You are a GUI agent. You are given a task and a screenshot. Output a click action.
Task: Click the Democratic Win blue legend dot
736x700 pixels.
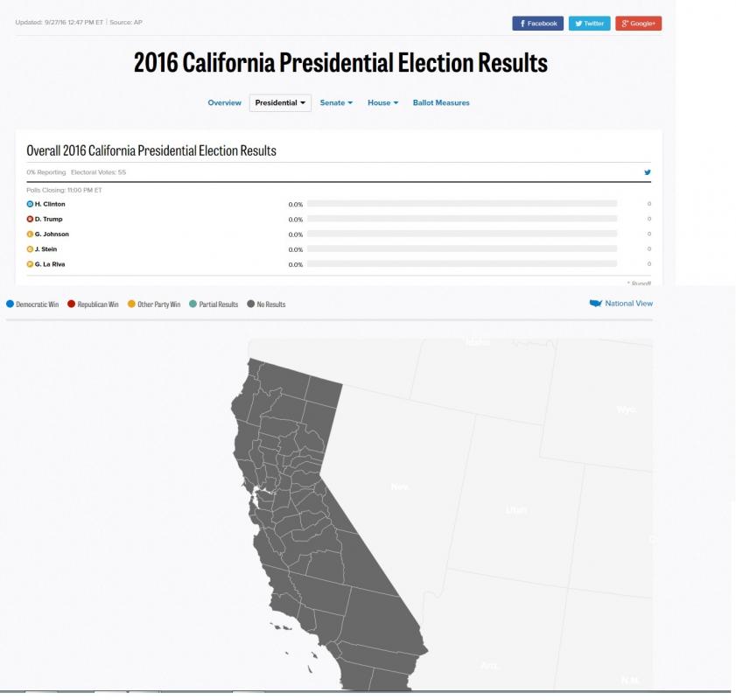tap(10, 304)
